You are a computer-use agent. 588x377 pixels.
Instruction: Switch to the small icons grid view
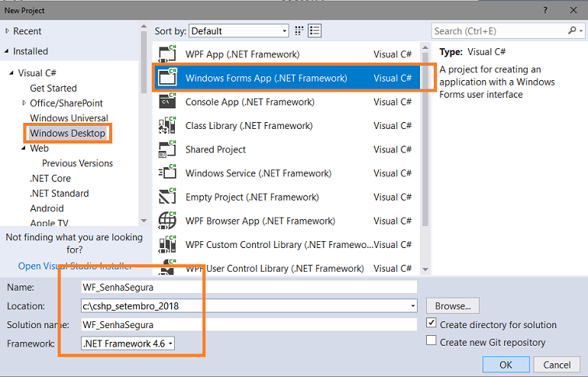(299, 31)
